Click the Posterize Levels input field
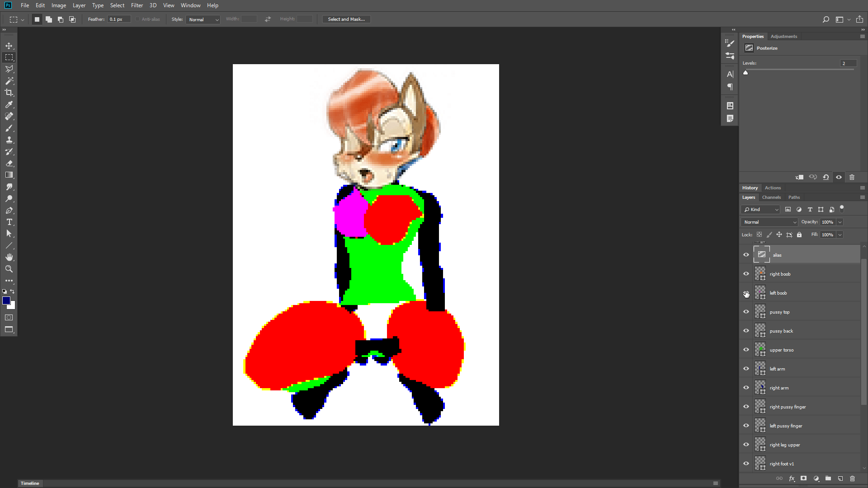 point(848,63)
